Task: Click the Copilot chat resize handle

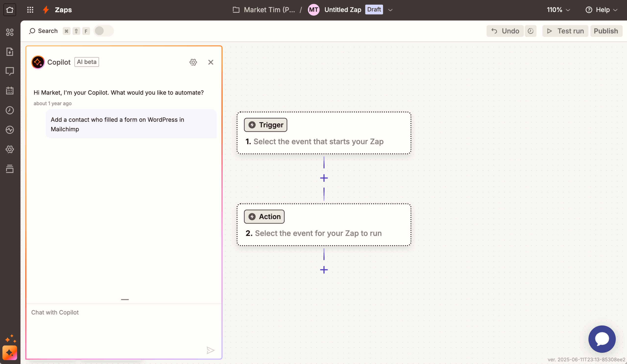Action: (125, 300)
